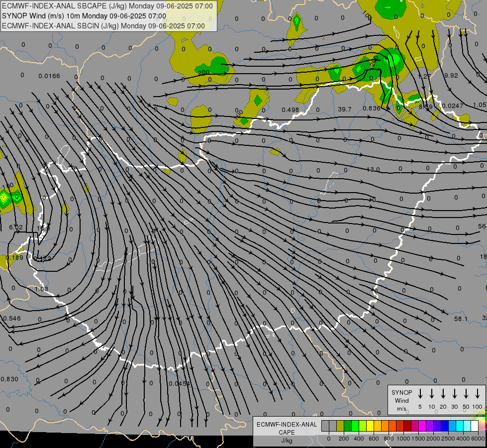Select the pure blue CAPE legend swatch
Screen dimensions: 487x448
point(445,426)
